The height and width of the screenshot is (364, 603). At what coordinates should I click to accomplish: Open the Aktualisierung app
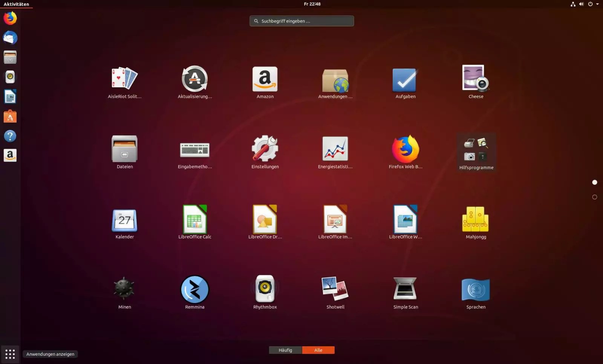[x=195, y=82]
